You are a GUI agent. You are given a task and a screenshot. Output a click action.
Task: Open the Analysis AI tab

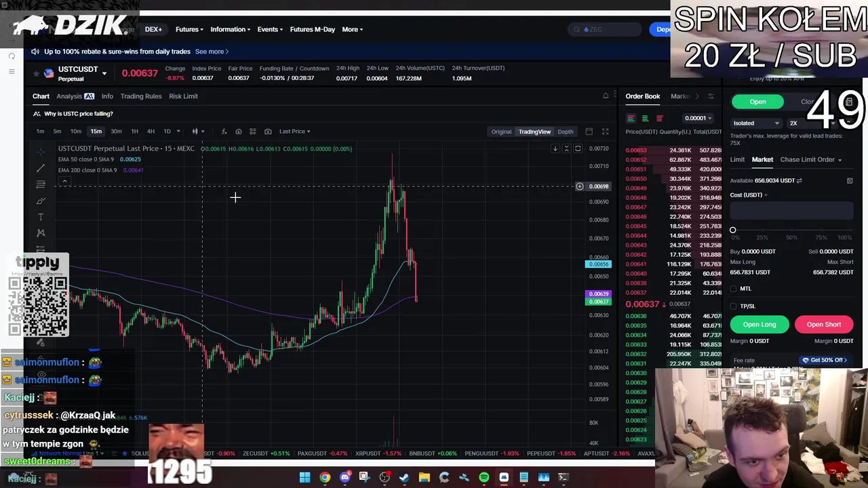(x=75, y=96)
